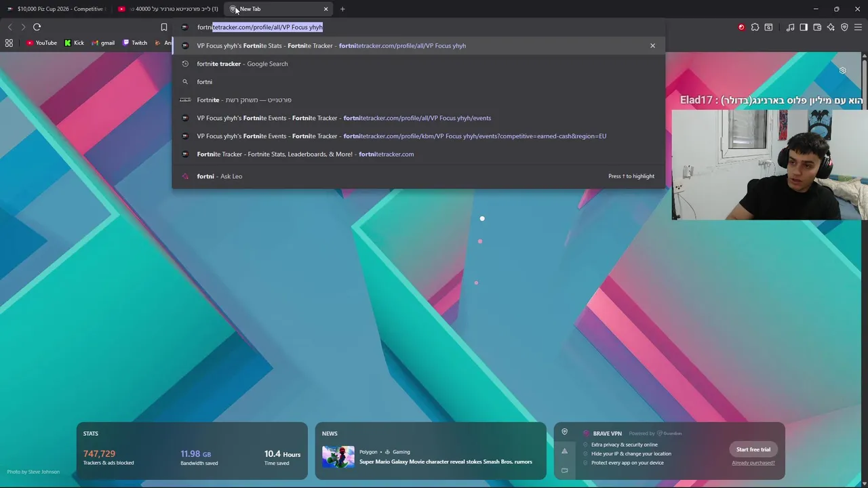Open the gmail bookmark
This screenshot has width=868, height=488.
tap(103, 43)
